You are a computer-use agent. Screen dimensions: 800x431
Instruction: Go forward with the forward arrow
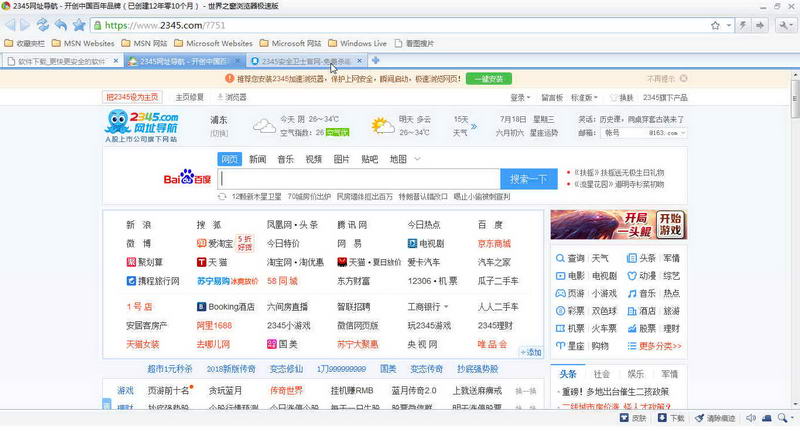[x=25, y=25]
